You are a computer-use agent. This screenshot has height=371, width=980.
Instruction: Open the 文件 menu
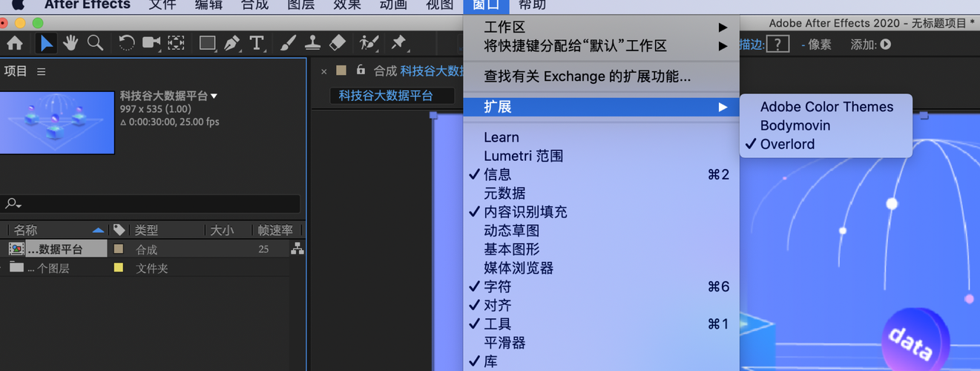(162, 4)
